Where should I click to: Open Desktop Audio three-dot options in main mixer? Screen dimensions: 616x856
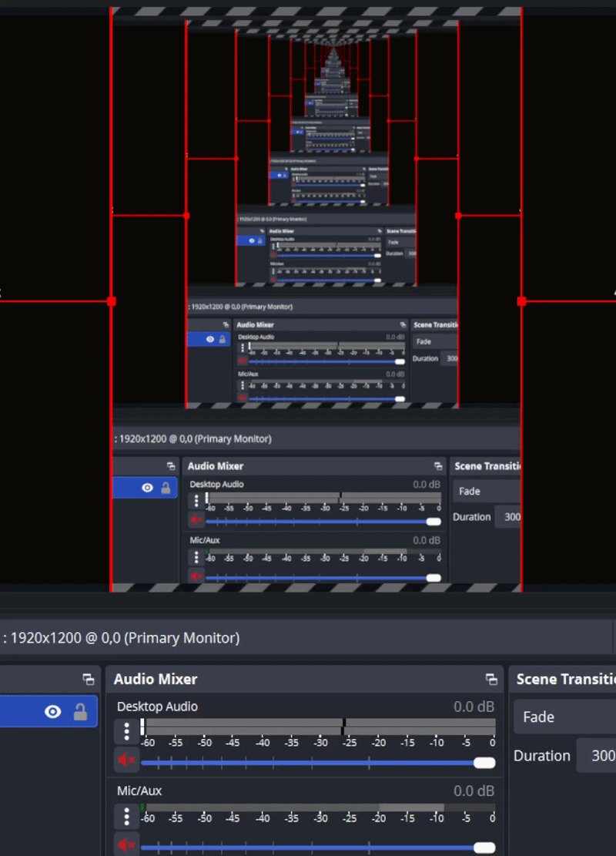pyautogui.click(x=126, y=731)
